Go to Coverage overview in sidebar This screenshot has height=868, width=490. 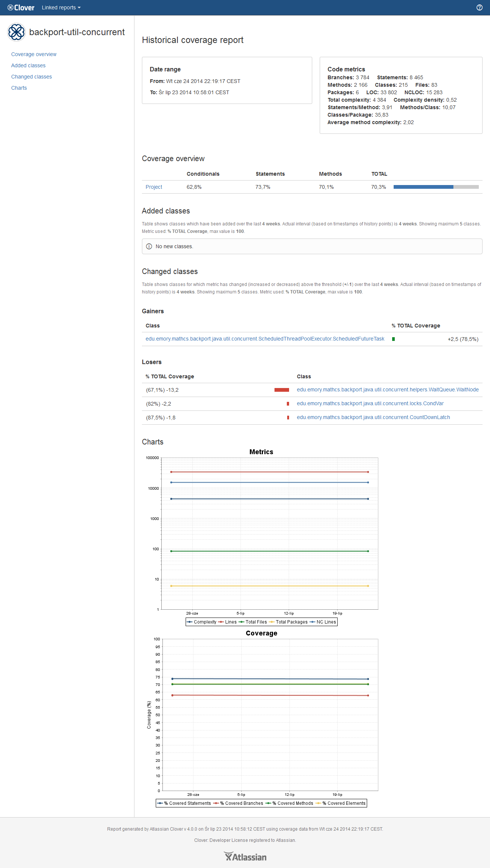(x=34, y=54)
